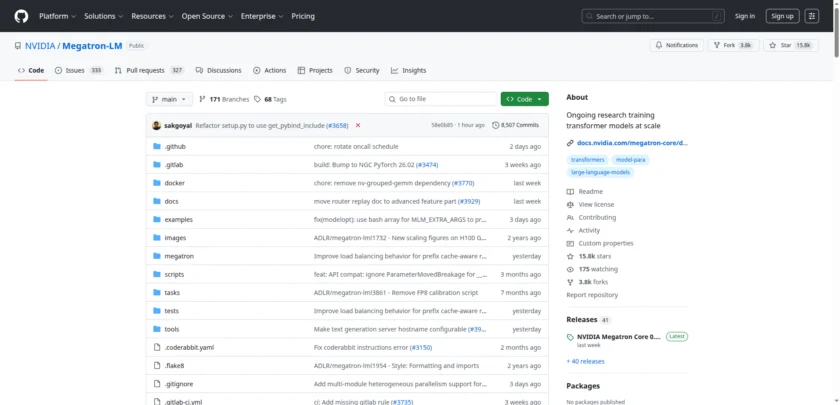Open the Enterprise dropdown
840x405 pixels.
pyautogui.click(x=261, y=16)
